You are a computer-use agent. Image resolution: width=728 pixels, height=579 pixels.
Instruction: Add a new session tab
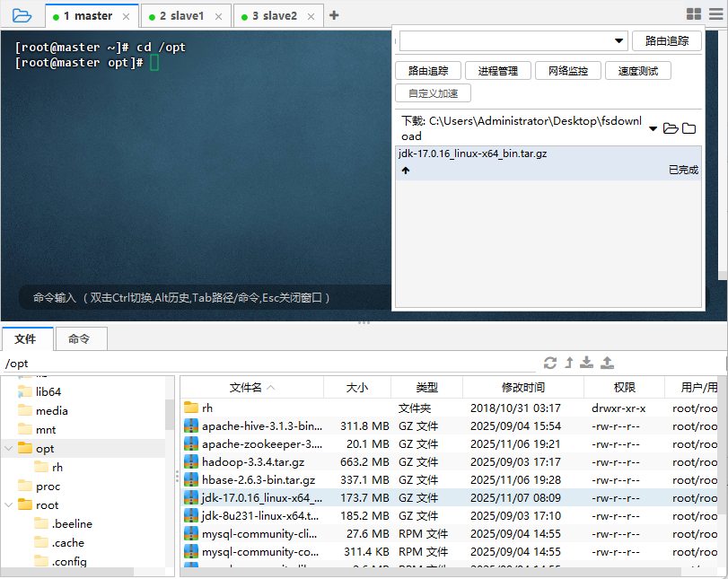coord(334,15)
